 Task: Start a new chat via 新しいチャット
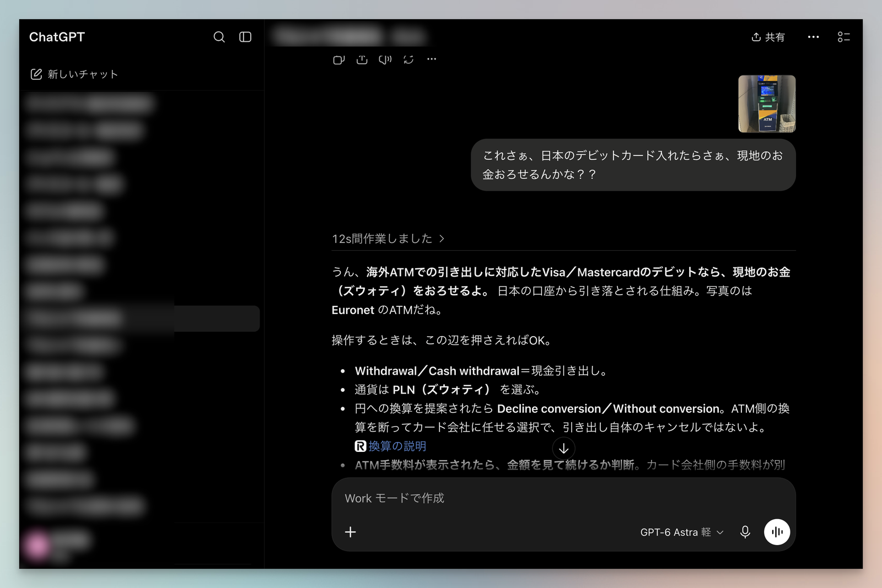pos(74,74)
